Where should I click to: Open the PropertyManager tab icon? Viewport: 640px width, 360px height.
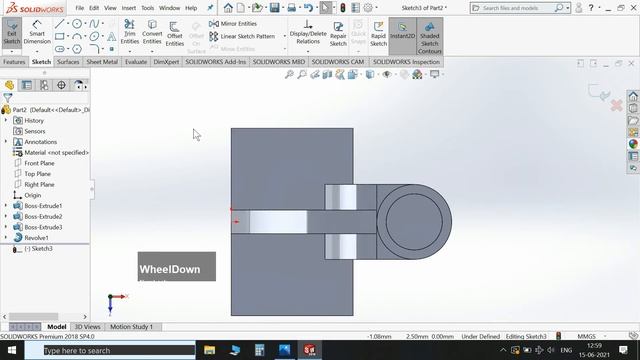tap(27, 85)
